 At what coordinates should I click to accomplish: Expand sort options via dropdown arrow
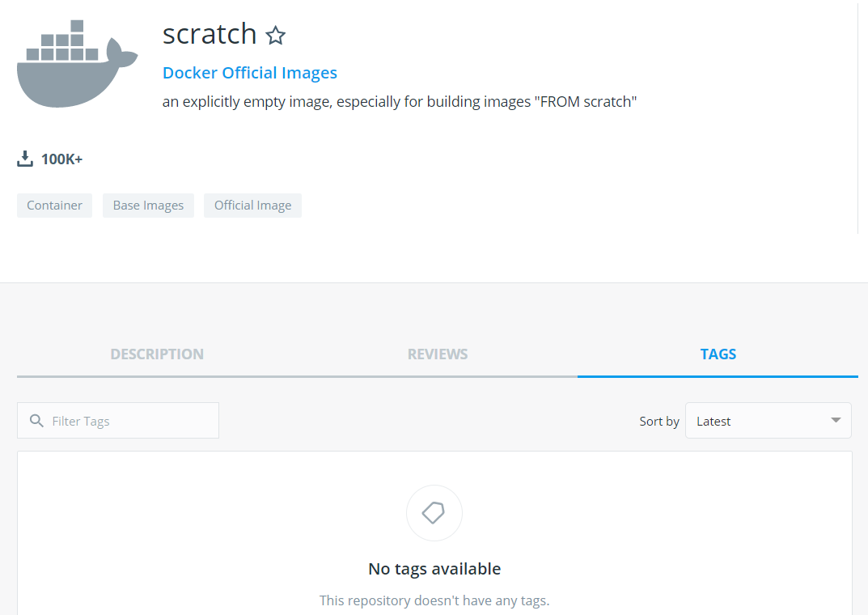[836, 420]
